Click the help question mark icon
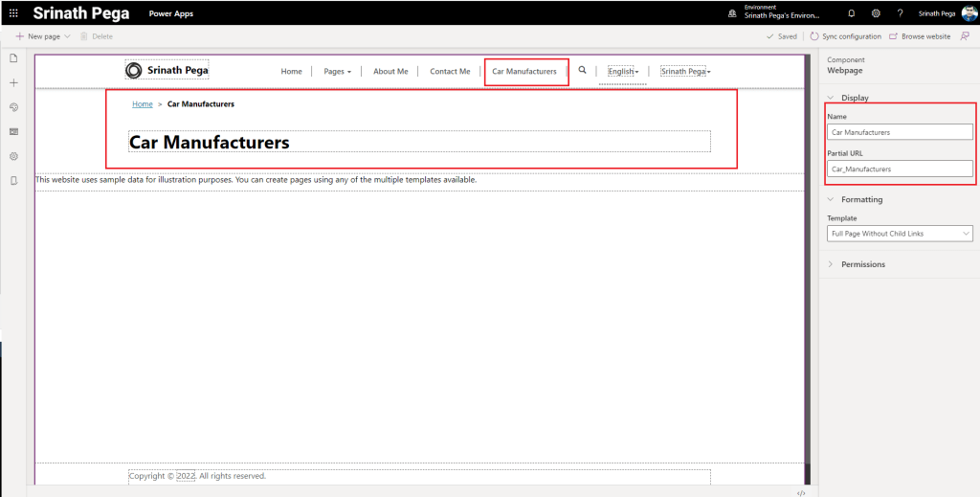This screenshot has height=497, width=980. click(x=900, y=13)
